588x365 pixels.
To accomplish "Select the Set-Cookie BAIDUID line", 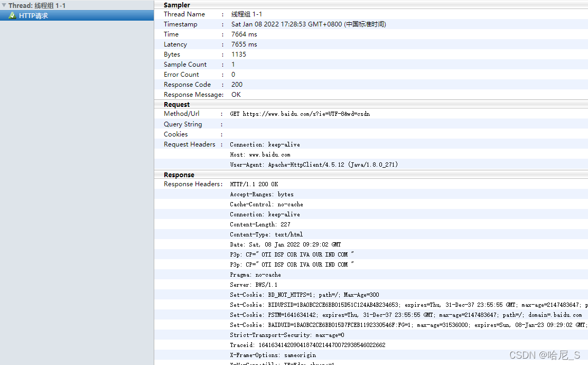I will point(409,325).
